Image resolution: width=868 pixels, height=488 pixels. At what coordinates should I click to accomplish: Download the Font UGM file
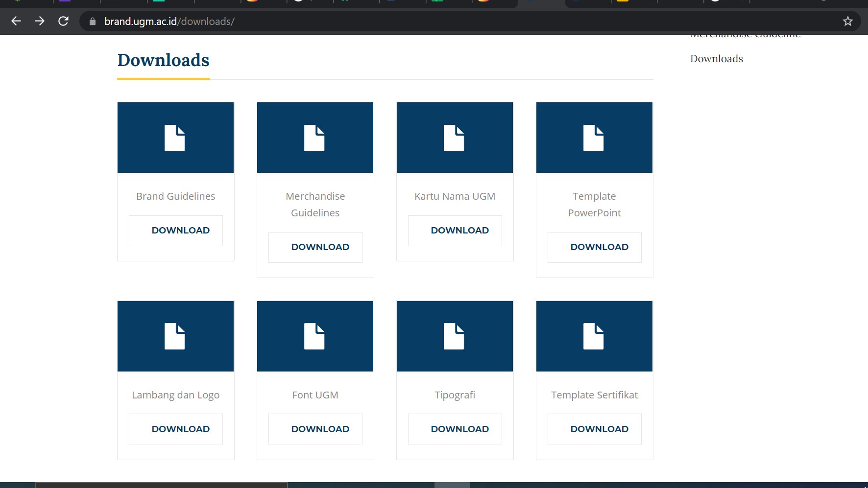(315, 429)
